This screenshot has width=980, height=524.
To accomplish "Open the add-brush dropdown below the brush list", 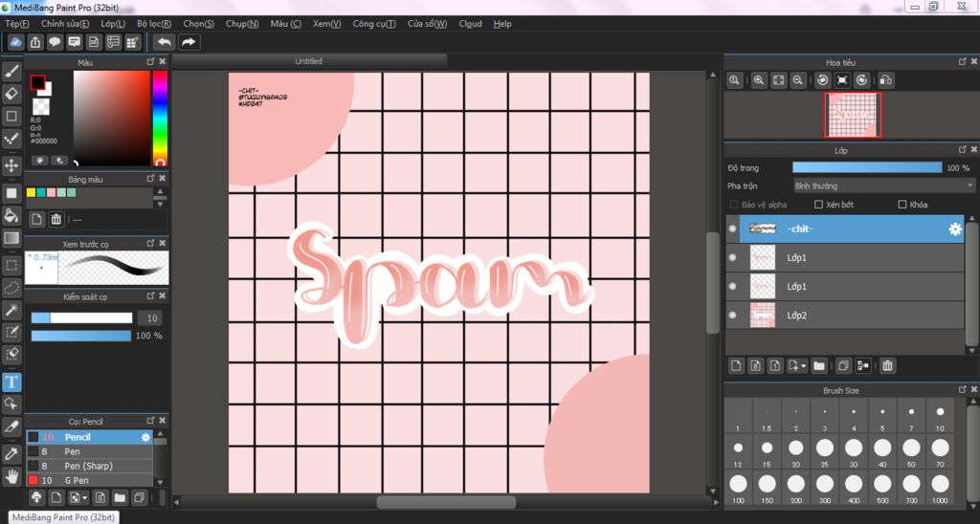I will click(85, 498).
